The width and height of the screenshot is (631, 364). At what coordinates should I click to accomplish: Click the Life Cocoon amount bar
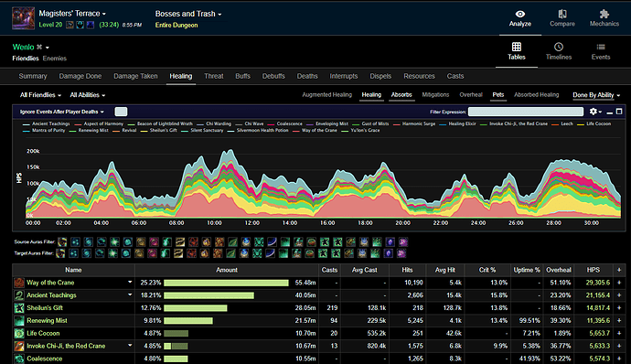click(x=176, y=334)
